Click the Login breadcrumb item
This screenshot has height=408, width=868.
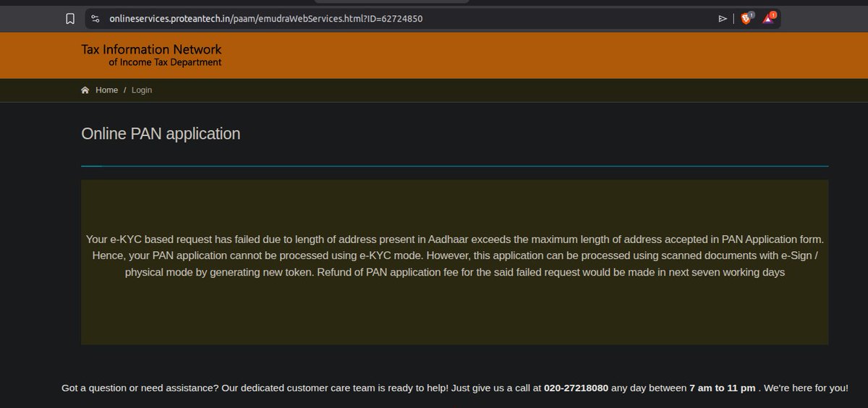(x=142, y=90)
